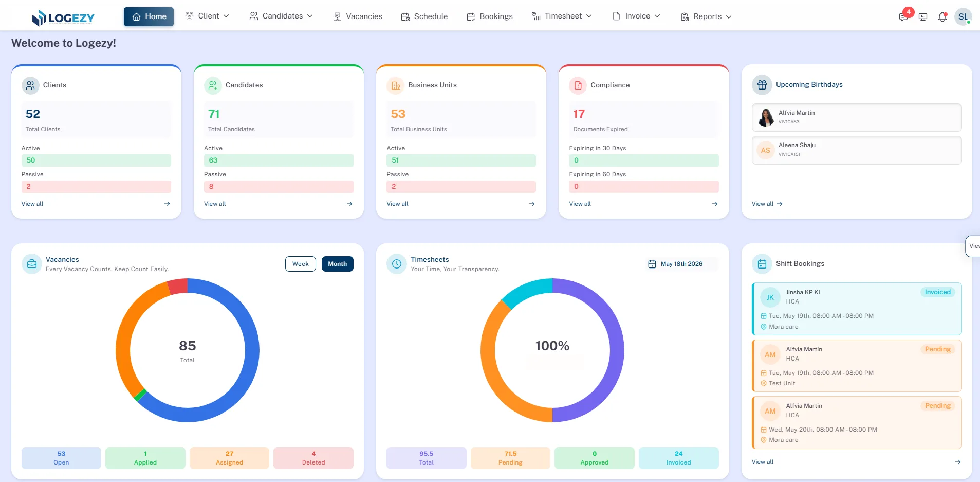Click the Compliance document icon
980x482 pixels.
[x=578, y=85]
